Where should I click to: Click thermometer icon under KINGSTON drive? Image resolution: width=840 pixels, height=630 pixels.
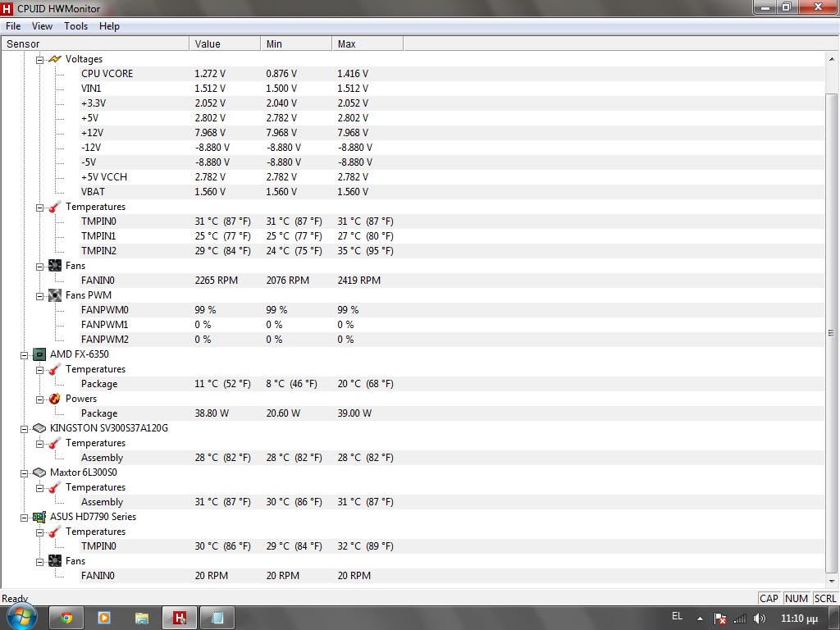point(55,443)
